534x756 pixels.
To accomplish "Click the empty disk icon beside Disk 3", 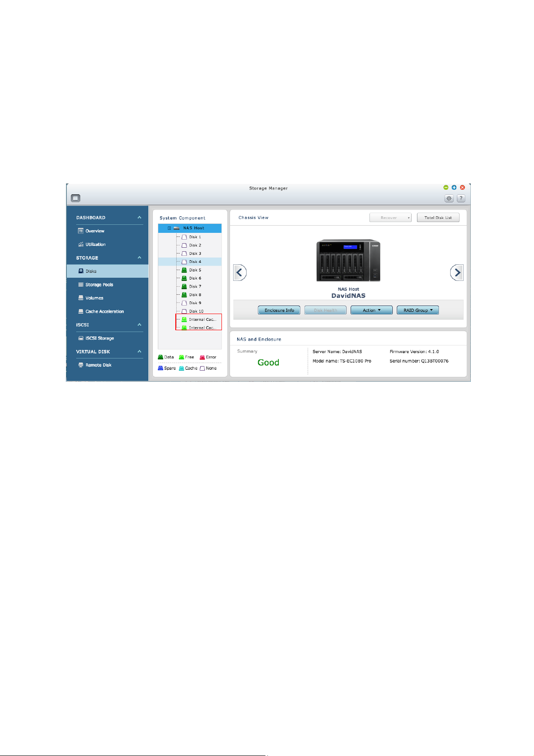I will (184, 253).
